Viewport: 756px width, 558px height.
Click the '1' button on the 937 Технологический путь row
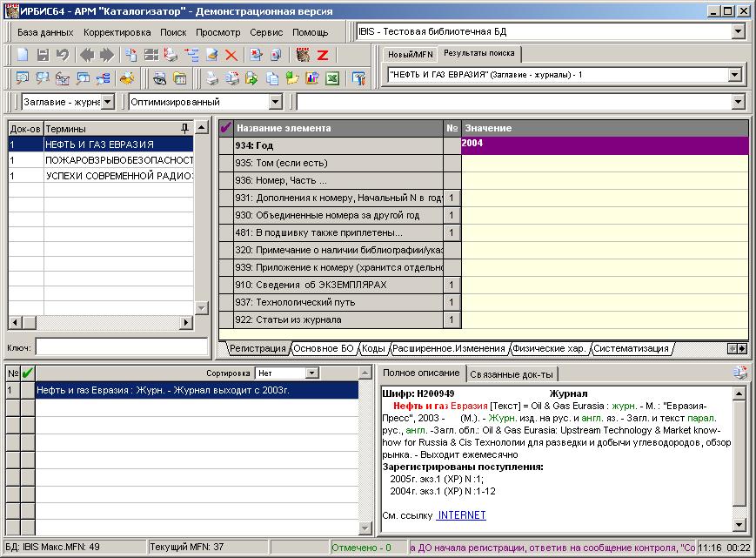(x=452, y=302)
